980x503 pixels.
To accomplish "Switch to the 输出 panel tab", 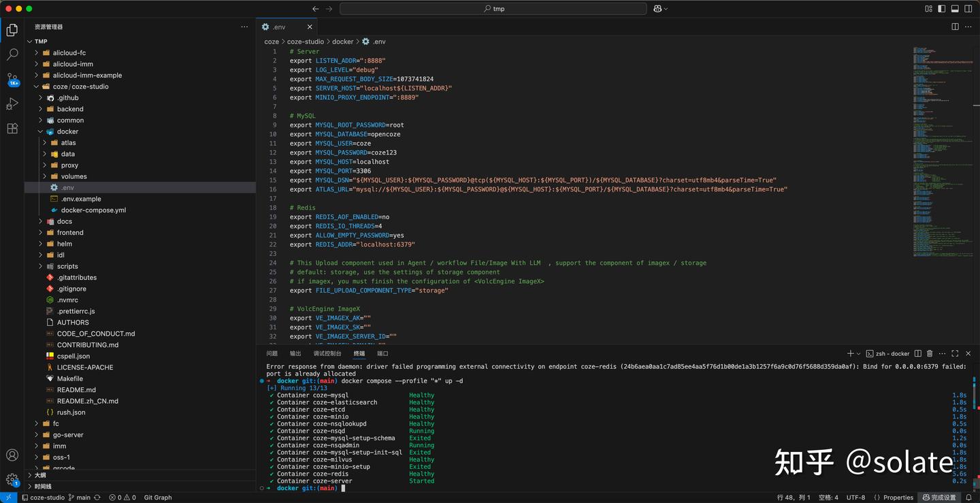I will tap(295, 353).
